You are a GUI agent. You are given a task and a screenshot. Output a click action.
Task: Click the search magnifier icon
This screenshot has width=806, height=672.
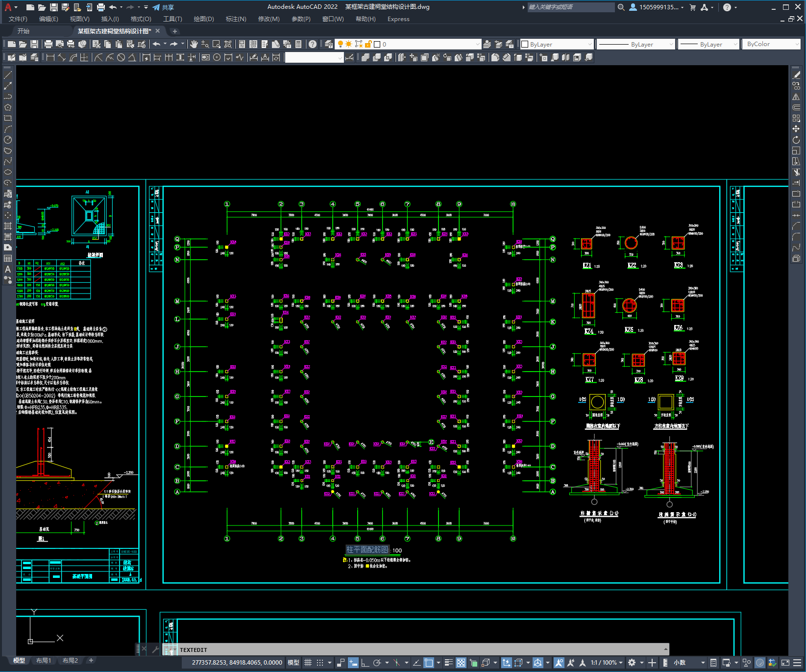point(621,7)
